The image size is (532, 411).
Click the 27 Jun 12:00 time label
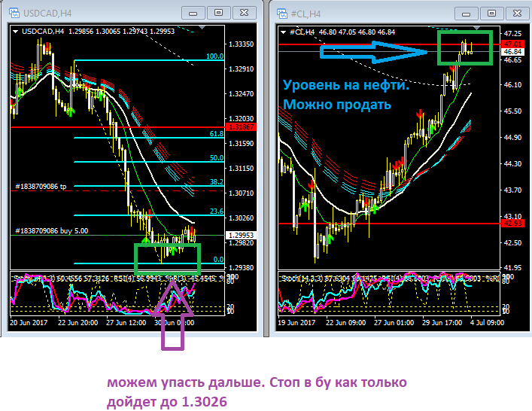pyautogui.click(x=126, y=322)
